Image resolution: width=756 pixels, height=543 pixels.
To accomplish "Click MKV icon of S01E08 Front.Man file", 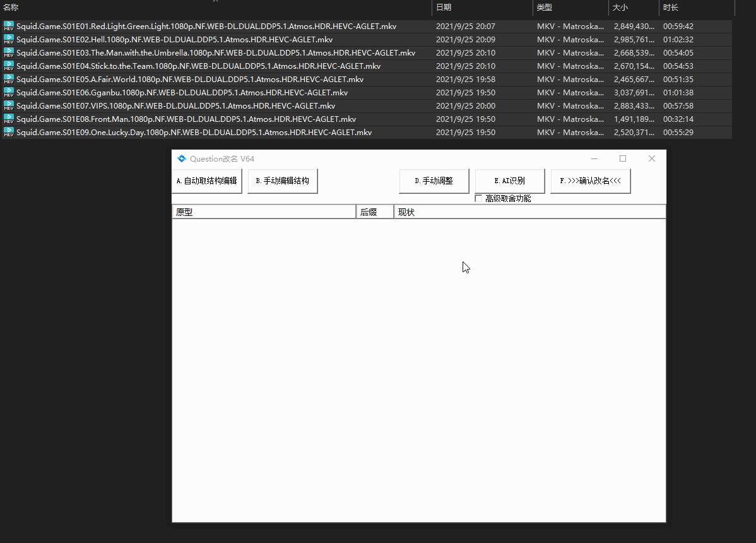I will tap(9, 119).
